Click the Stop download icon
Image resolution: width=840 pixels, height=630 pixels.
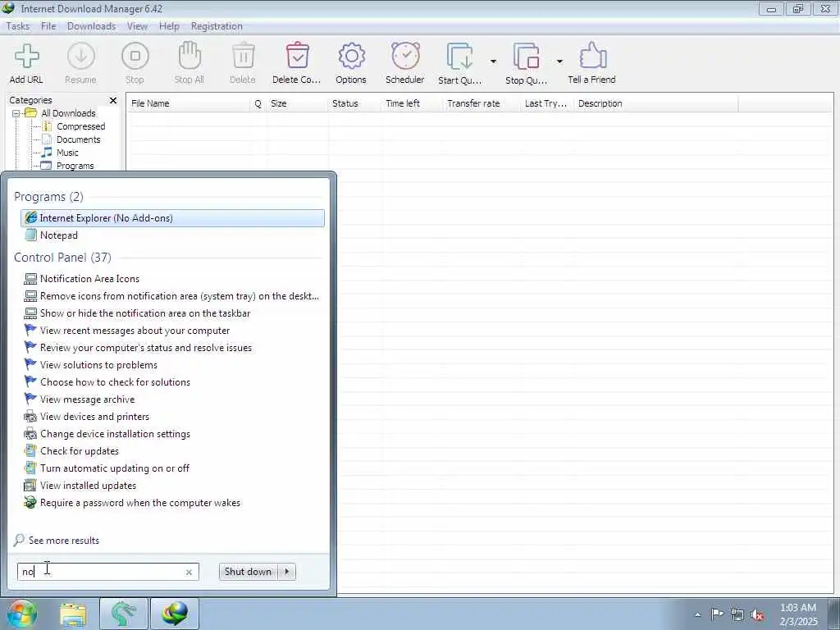point(135,57)
